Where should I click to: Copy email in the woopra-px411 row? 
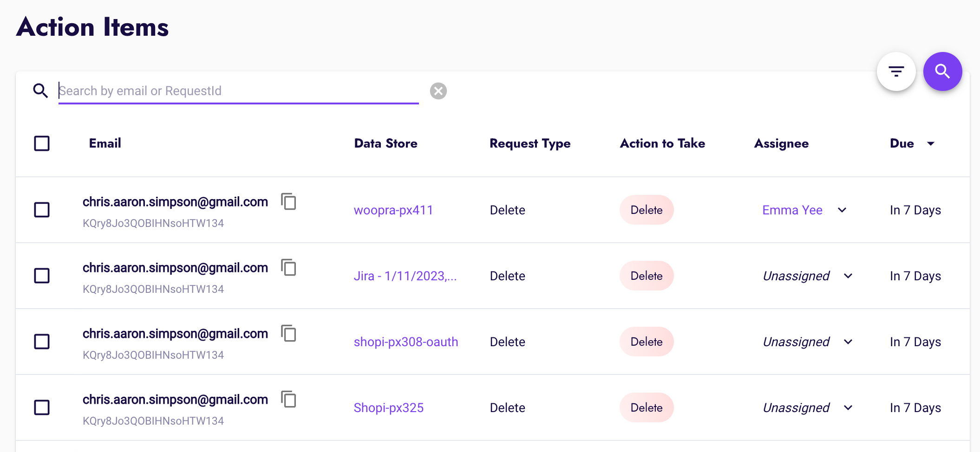coord(289,202)
